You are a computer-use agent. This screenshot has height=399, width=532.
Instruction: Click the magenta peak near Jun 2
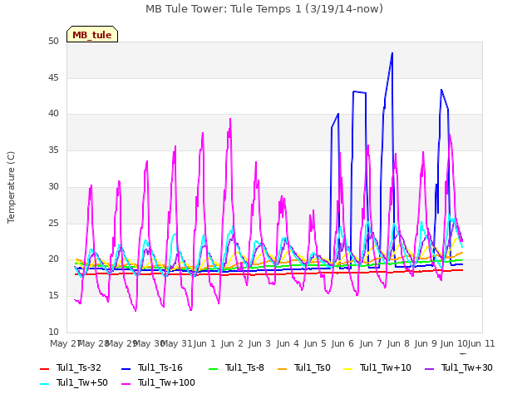(x=230, y=119)
